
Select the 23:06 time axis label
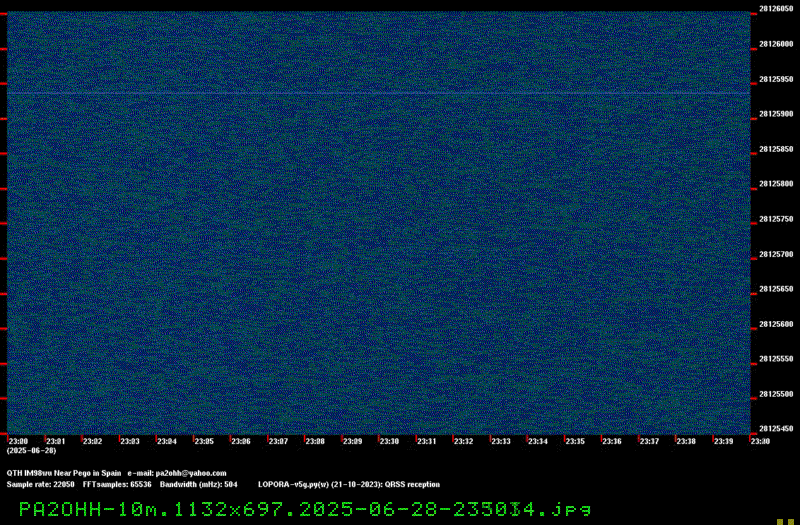[241, 441]
